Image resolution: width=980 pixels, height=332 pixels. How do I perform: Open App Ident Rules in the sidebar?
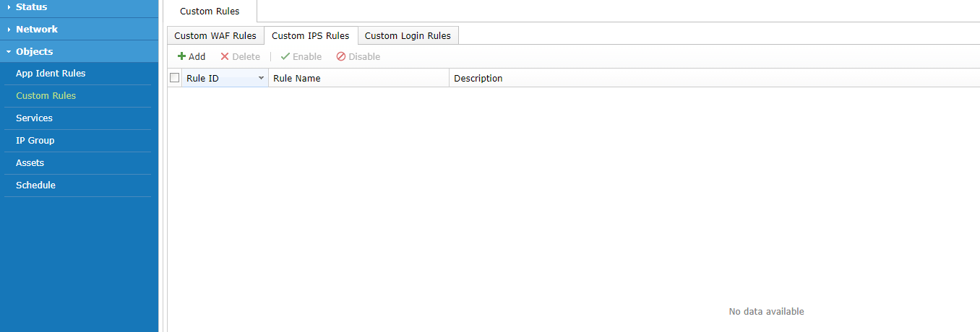click(51, 74)
